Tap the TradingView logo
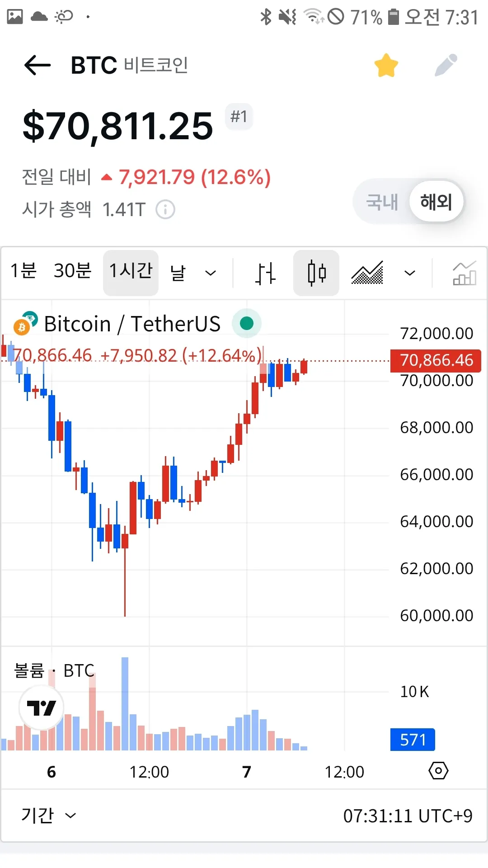This screenshot has height=868, width=488. (x=42, y=708)
